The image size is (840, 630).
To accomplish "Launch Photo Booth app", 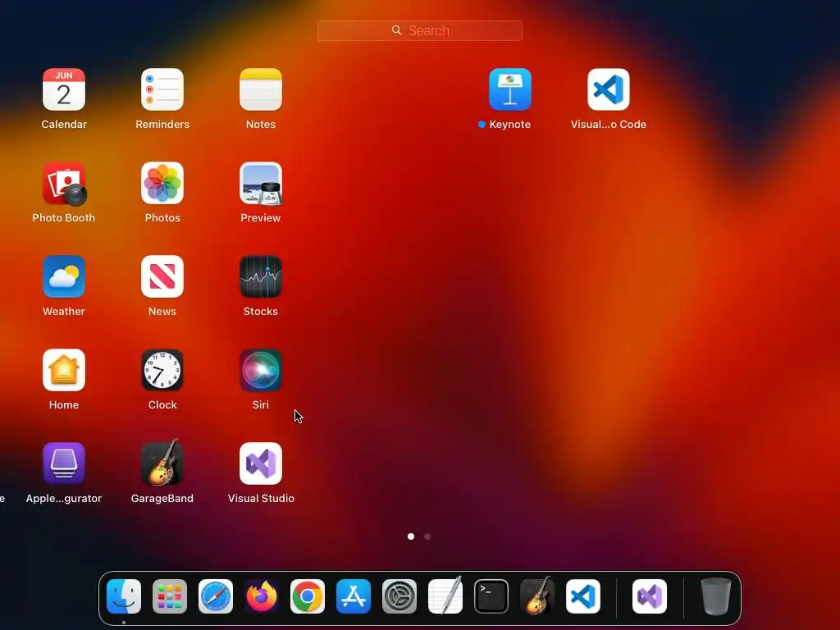I will [x=64, y=183].
